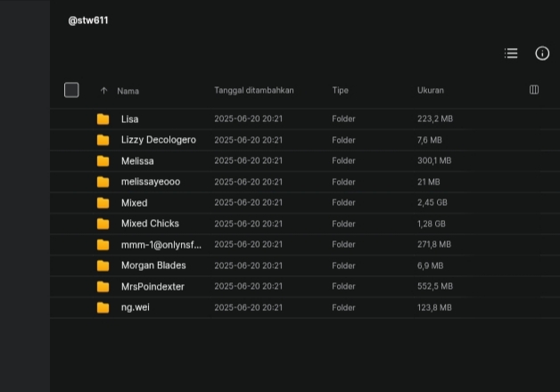Click the 6,9 MB size value

pyautogui.click(x=431, y=265)
